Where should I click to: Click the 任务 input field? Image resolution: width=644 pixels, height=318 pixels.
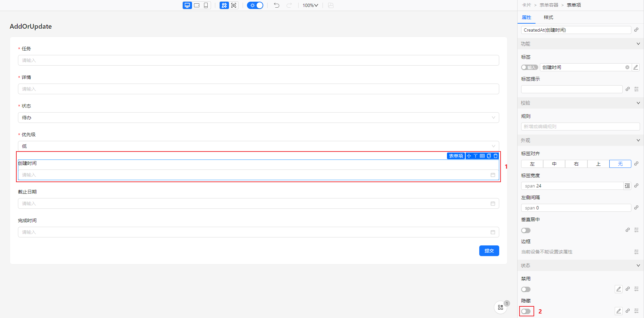coord(258,60)
